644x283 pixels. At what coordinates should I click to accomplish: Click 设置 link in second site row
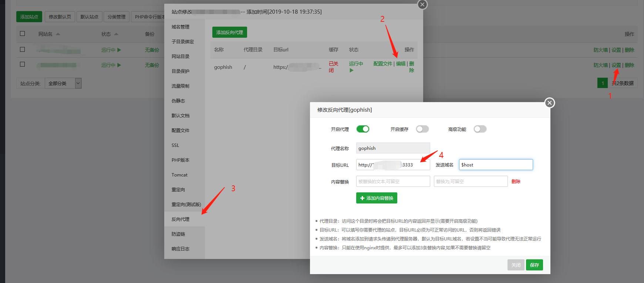(616, 65)
